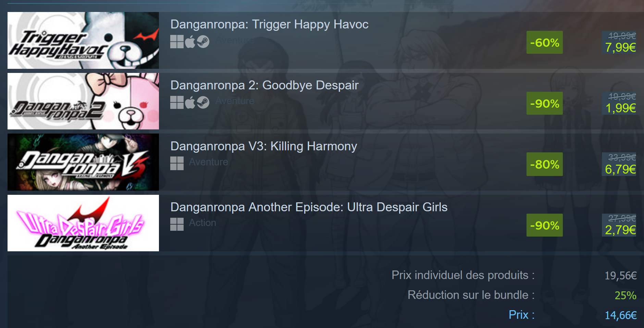
Task: Click Windows icon under Danganronpa V3
Action: point(177,163)
